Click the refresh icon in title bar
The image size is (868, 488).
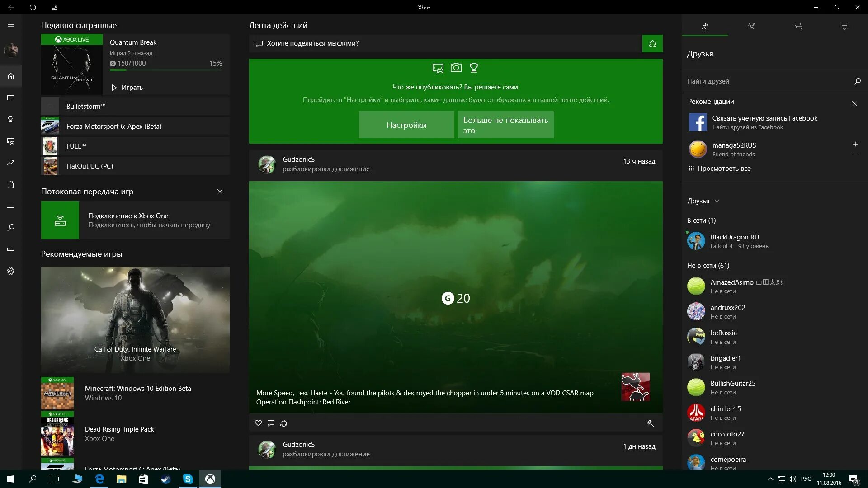tap(33, 7)
